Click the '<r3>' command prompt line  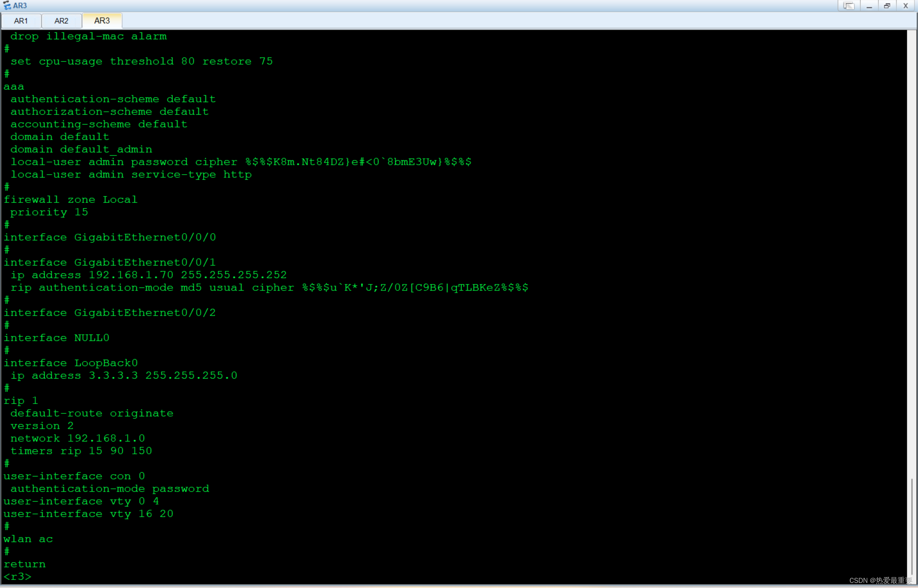tap(17, 577)
